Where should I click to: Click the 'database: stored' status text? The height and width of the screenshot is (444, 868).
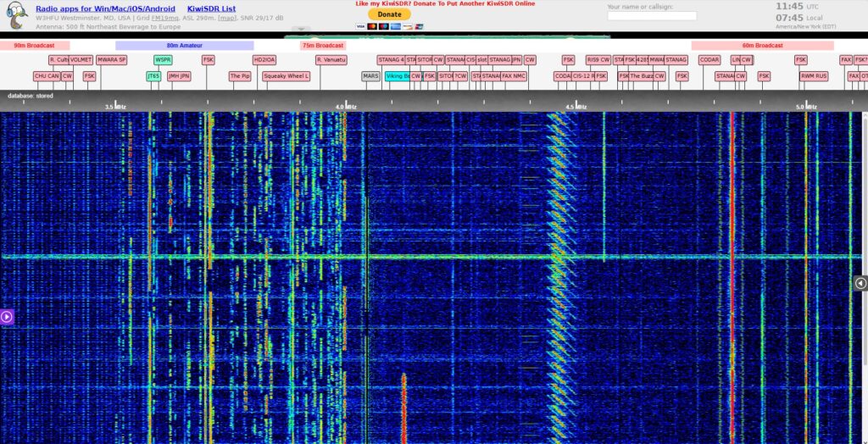click(x=31, y=96)
